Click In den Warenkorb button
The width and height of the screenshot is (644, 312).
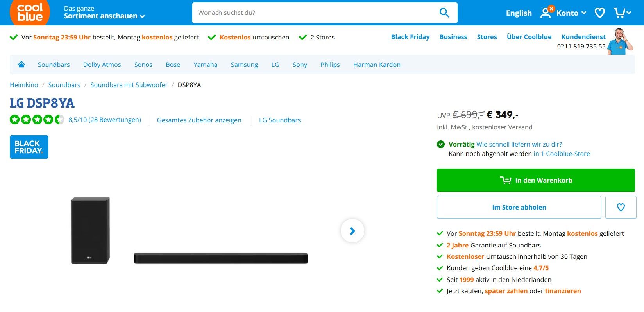pos(536,180)
